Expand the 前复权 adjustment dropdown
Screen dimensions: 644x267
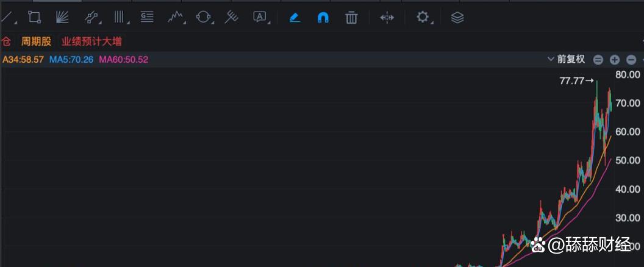[x=566, y=59]
